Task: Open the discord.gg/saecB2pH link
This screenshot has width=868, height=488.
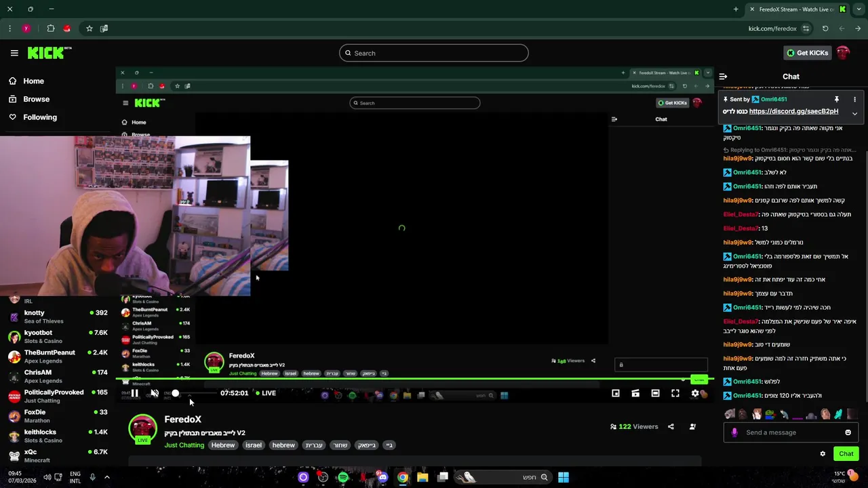Action: click(793, 111)
